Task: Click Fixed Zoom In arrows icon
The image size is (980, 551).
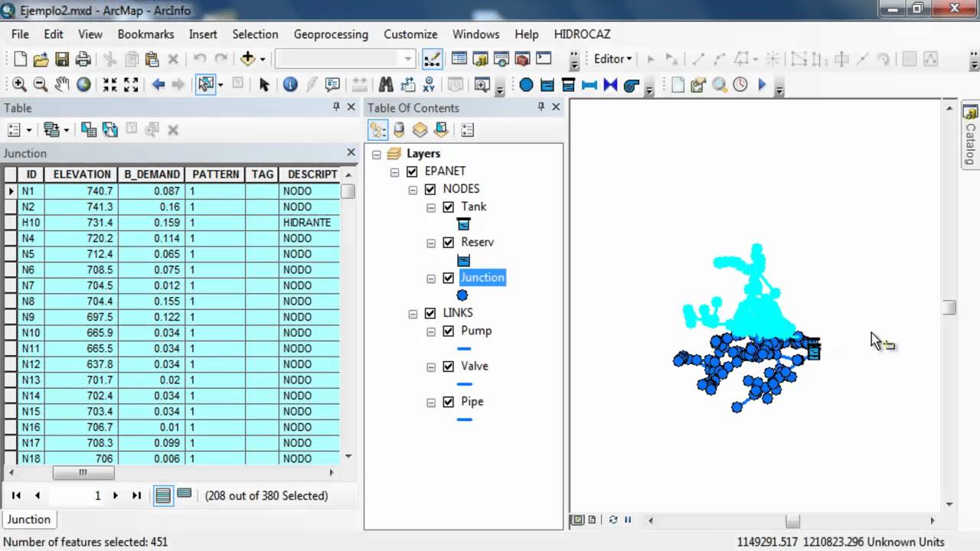Action: 110,85
